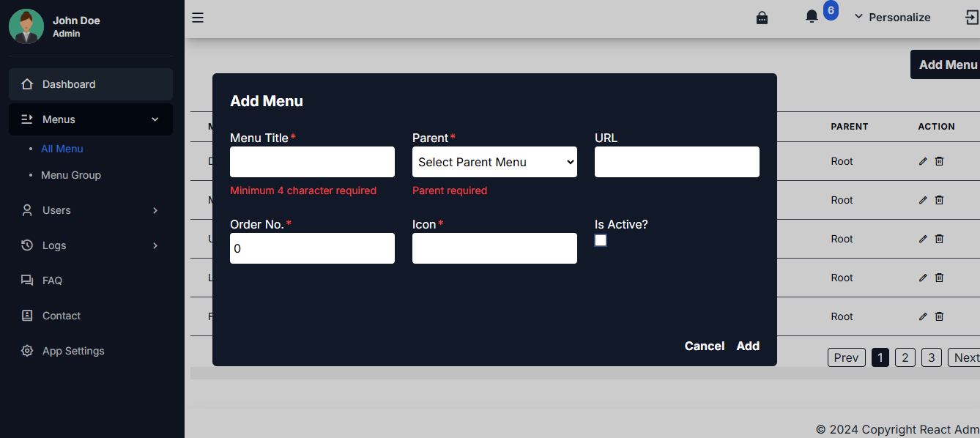980x438 pixels.
Task: Open notifications via the bell icon
Action: [x=812, y=15]
